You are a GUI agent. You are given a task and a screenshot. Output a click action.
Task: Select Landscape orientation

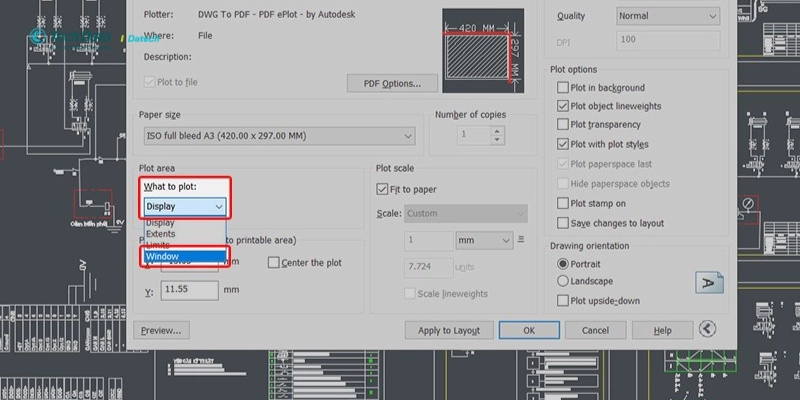563,281
